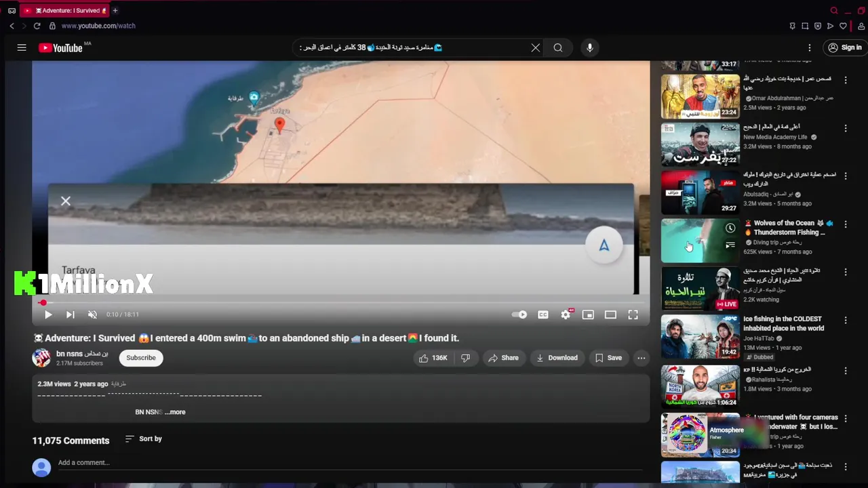Viewport: 868px width, 488px height.
Task: Open Wolves of the Ocean video title
Action: tap(789, 228)
